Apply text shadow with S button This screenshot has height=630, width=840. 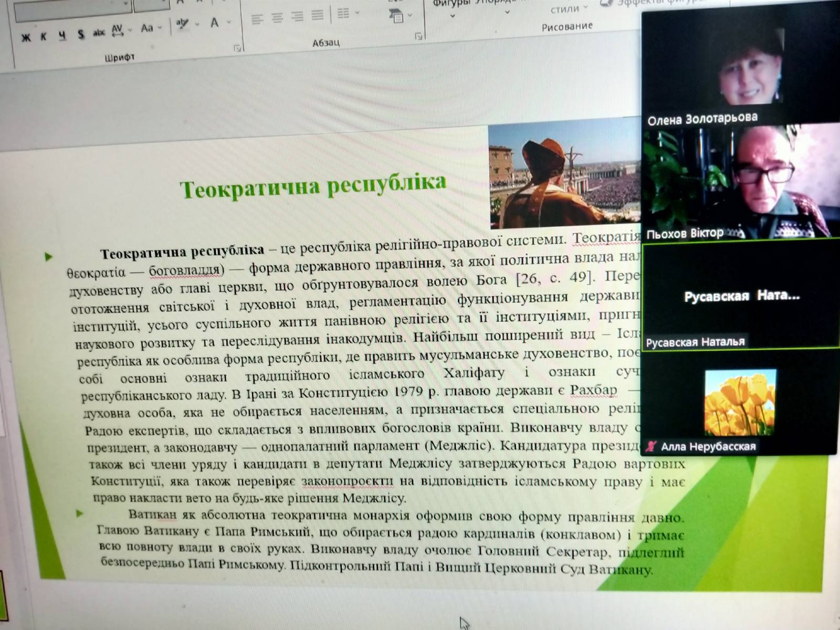coord(81,34)
